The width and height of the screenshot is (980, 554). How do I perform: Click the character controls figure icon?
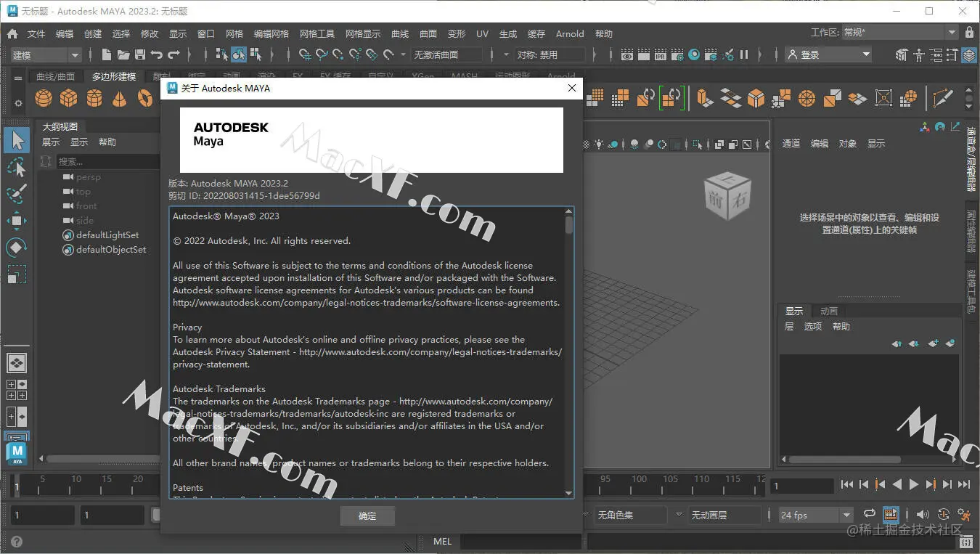(x=919, y=54)
